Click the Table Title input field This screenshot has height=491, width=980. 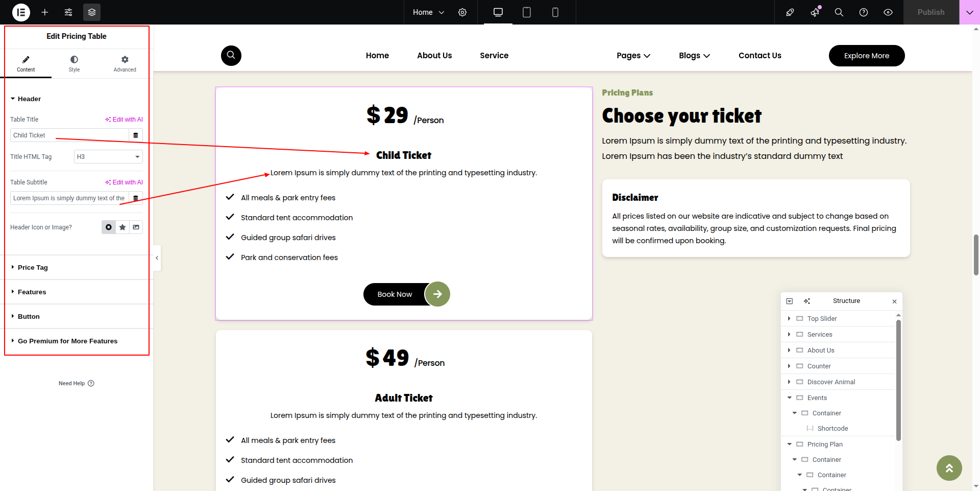(69, 135)
